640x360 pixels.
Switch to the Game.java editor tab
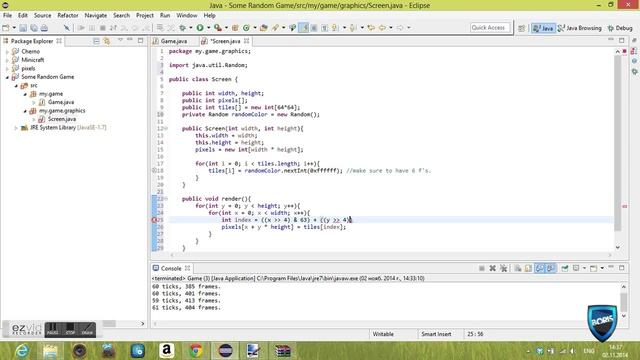174,41
